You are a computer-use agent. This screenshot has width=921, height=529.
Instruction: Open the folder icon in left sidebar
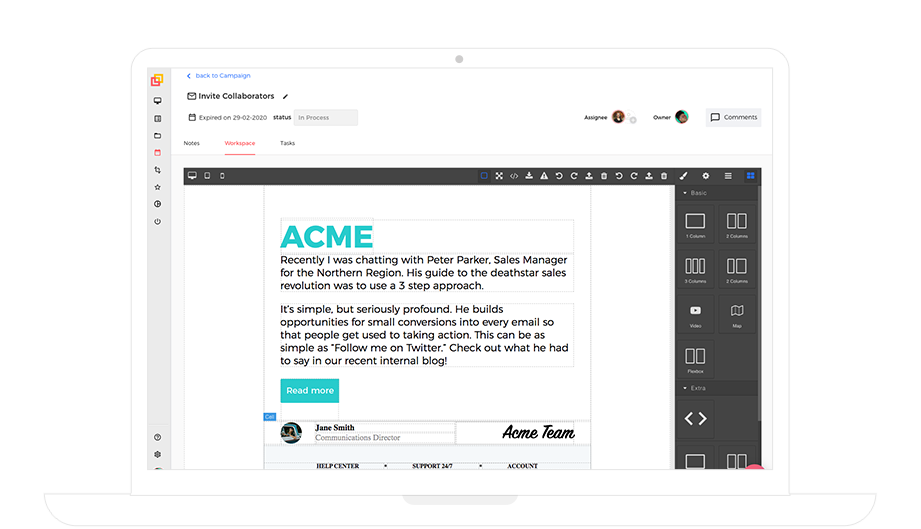(157, 136)
